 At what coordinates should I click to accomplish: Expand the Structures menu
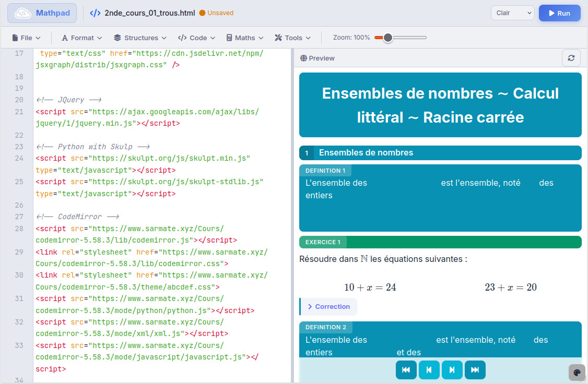pyautogui.click(x=139, y=38)
